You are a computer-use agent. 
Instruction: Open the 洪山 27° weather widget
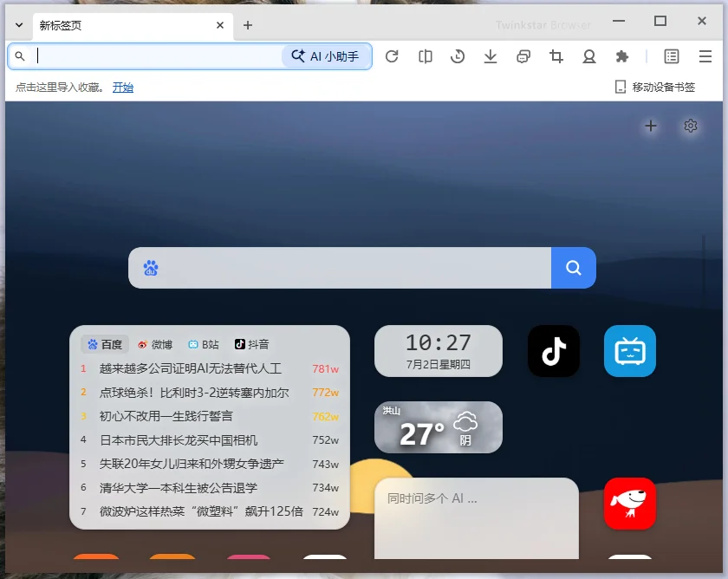point(439,427)
